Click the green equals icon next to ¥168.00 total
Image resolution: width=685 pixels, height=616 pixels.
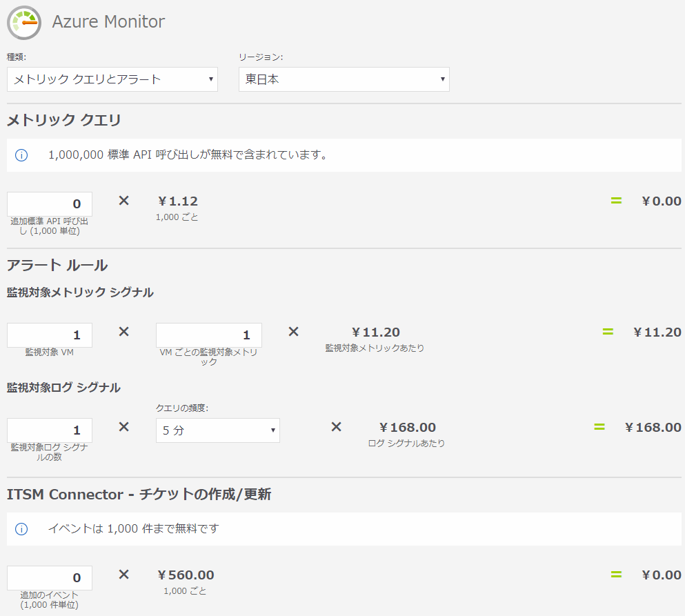click(x=607, y=427)
